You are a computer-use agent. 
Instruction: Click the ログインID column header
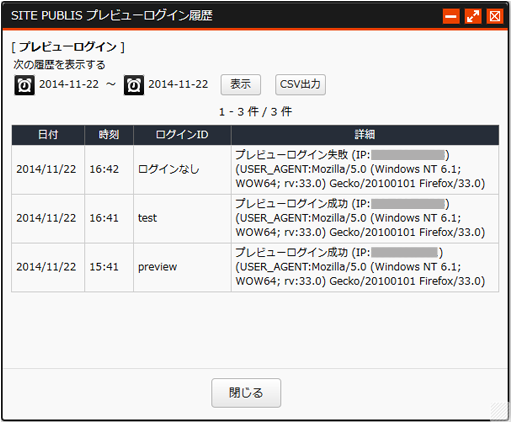click(182, 135)
